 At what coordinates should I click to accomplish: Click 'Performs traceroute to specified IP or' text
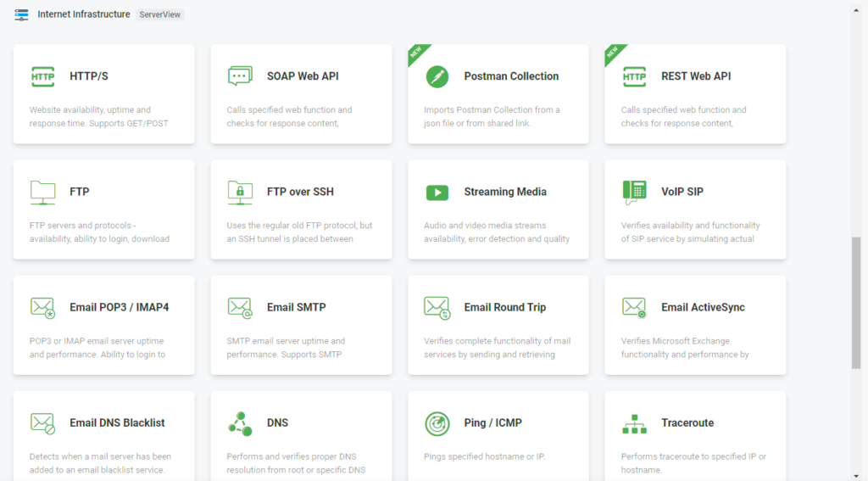click(693, 456)
